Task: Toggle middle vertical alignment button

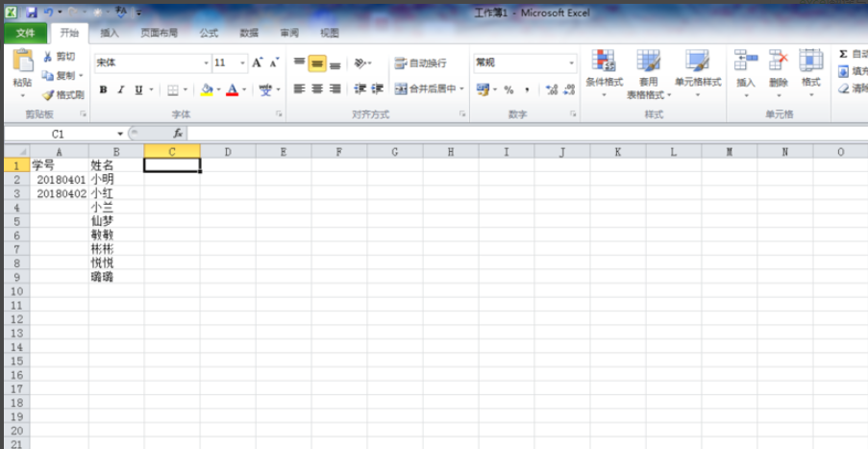Action: coord(317,63)
